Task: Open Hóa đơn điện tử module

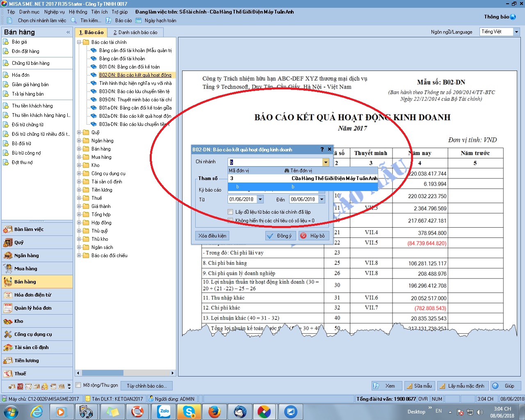Action: tap(37, 295)
